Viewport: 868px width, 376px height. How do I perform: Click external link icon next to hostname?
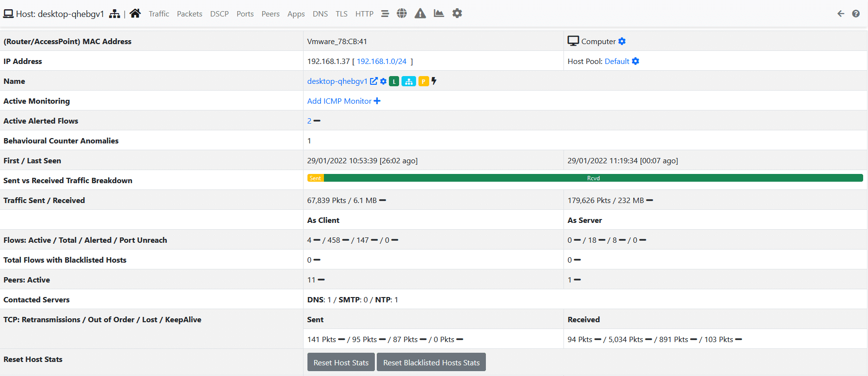(x=374, y=81)
